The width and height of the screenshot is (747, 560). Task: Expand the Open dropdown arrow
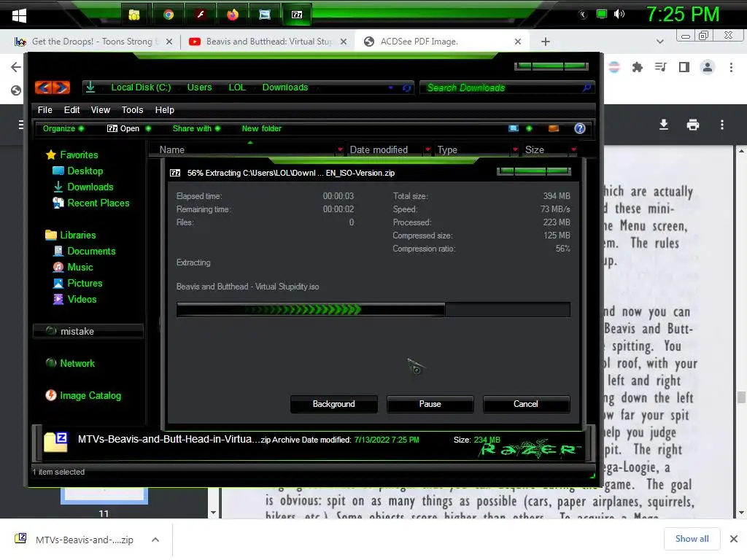coord(148,128)
